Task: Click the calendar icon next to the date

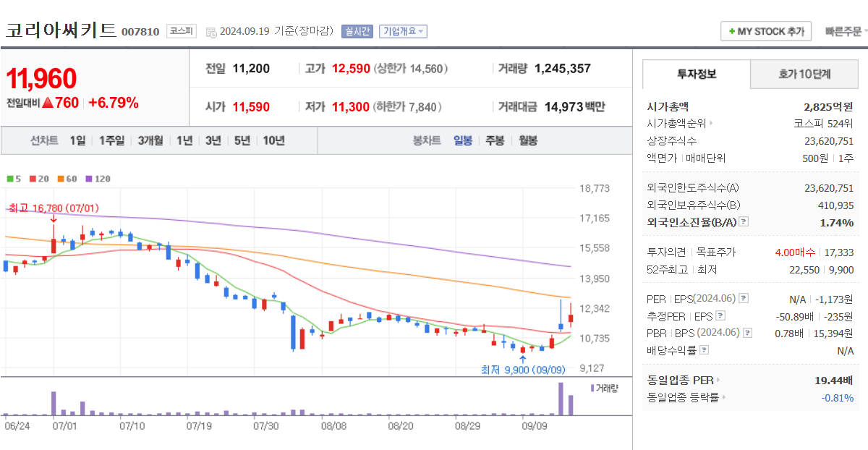Action: click(x=211, y=32)
